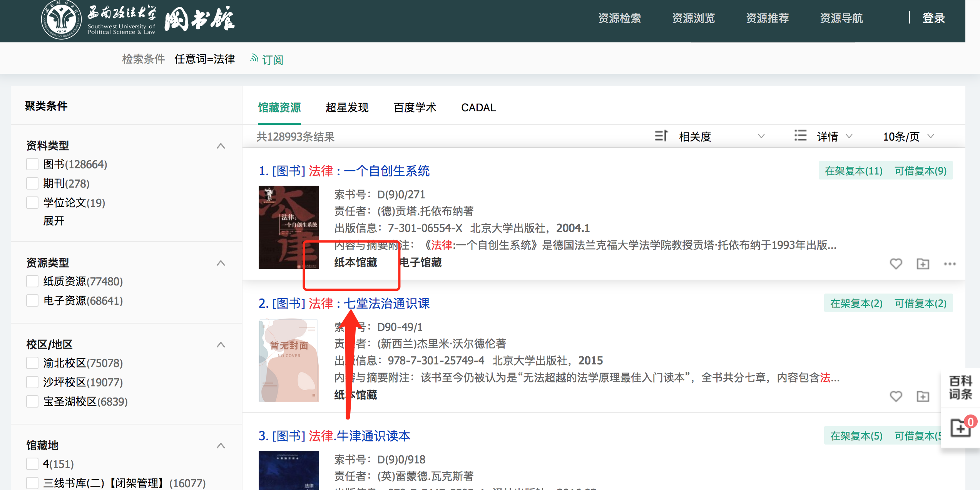Tick the 电子资源(68641) checkbox
Image resolution: width=980 pixels, height=490 pixels.
coord(32,300)
